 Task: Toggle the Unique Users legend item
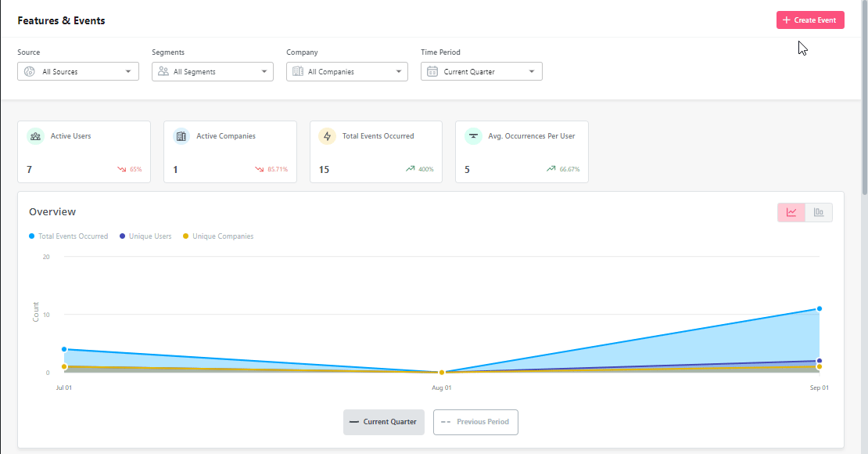point(145,236)
